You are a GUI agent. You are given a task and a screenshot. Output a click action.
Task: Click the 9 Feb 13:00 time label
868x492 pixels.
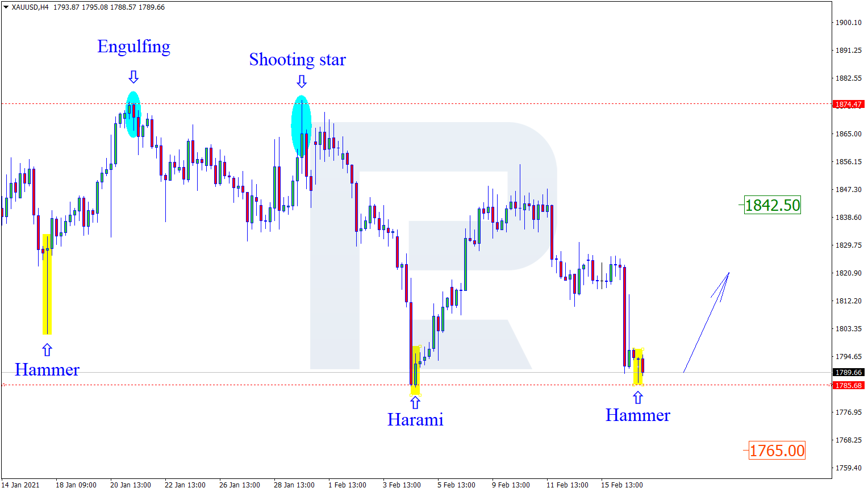[511, 485]
